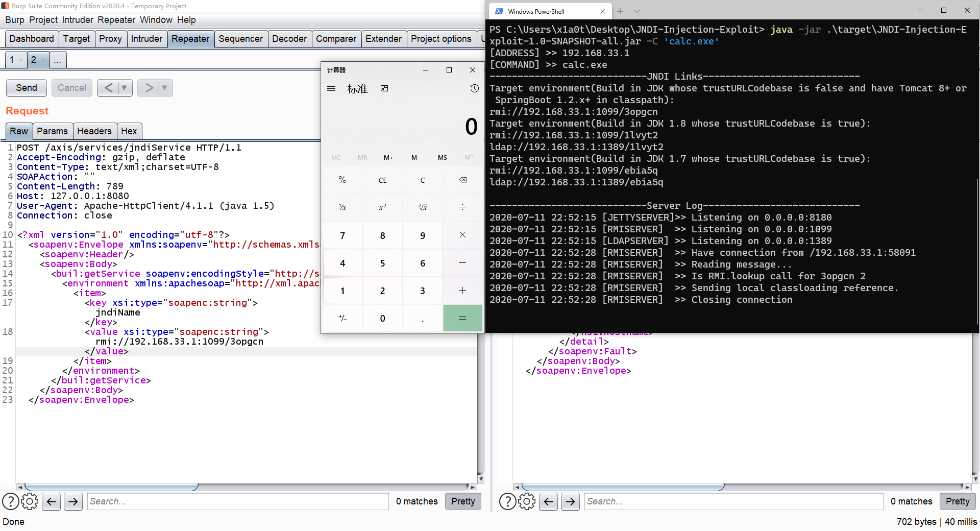Click the request panel search field
This screenshot has width=980, height=531.
tap(238, 501)
